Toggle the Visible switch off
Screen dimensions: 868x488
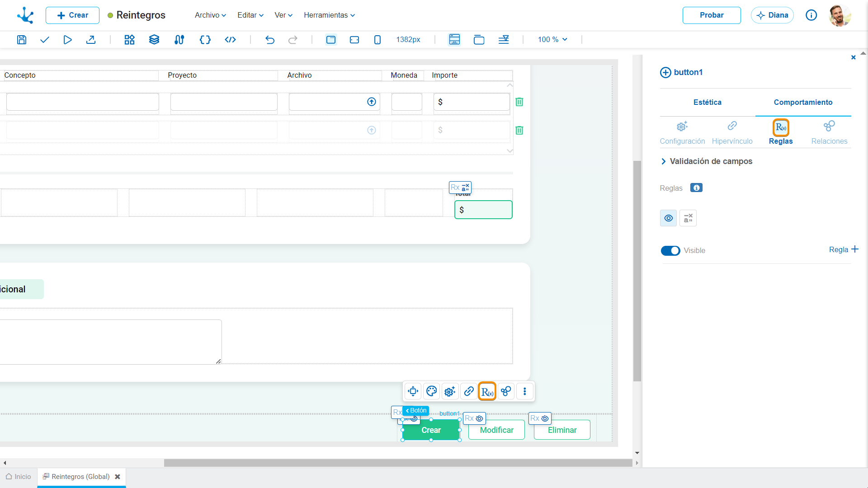click(670, 251)
